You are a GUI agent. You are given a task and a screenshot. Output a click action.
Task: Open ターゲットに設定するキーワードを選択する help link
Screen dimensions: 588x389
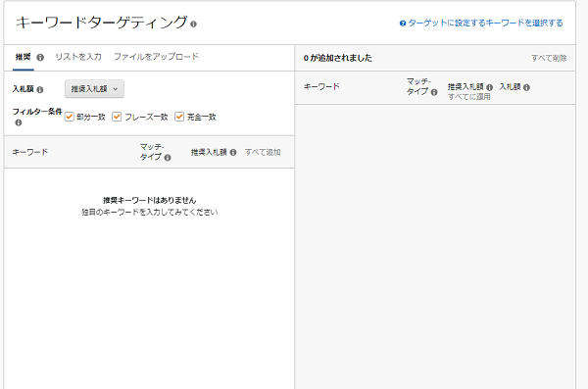click(485, 23)
